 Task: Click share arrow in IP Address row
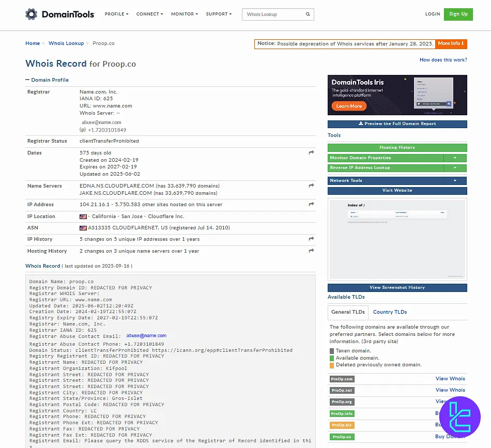click(311, 205)
